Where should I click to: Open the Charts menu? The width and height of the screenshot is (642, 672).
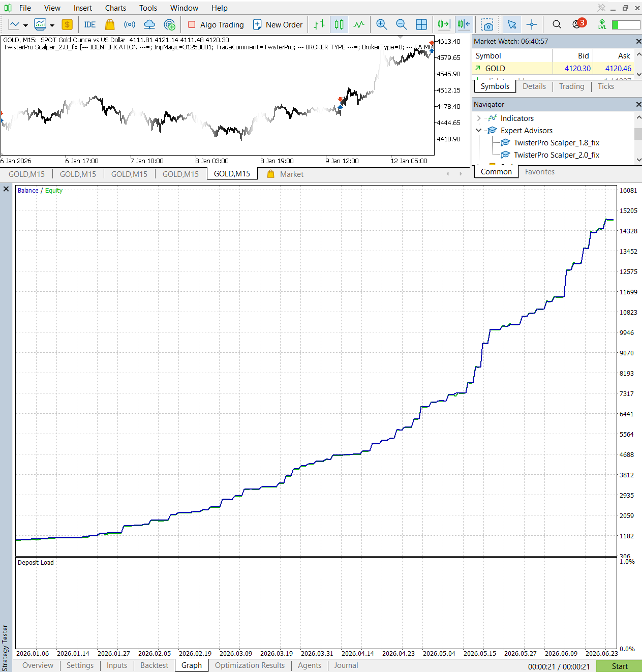(115, 8)
